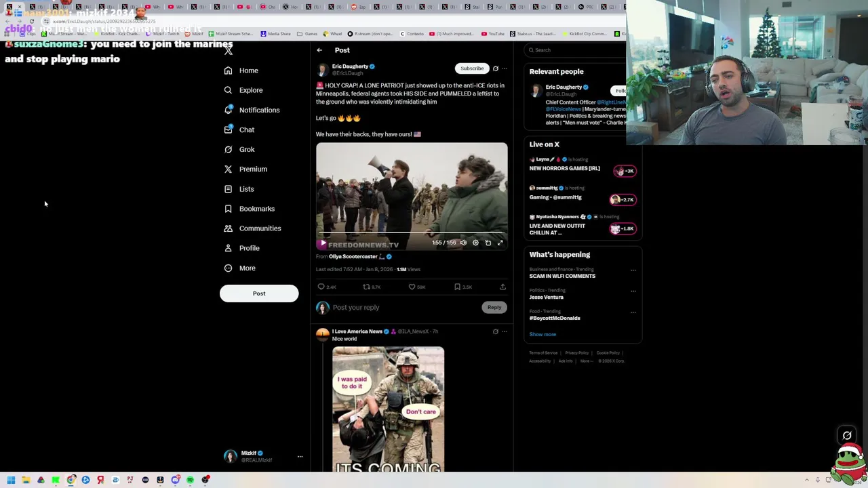Open options for the 'SCAM IN WLFI COMMENTS' trend
Viewport: 868px width, 488px height.
pyautogui.click(x=633, y=270)
